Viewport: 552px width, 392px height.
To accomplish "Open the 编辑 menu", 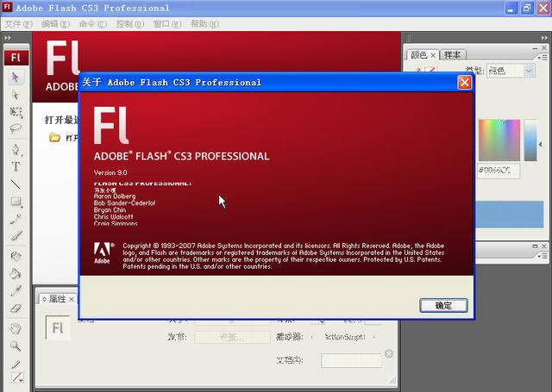I will (x=55, y=24).
